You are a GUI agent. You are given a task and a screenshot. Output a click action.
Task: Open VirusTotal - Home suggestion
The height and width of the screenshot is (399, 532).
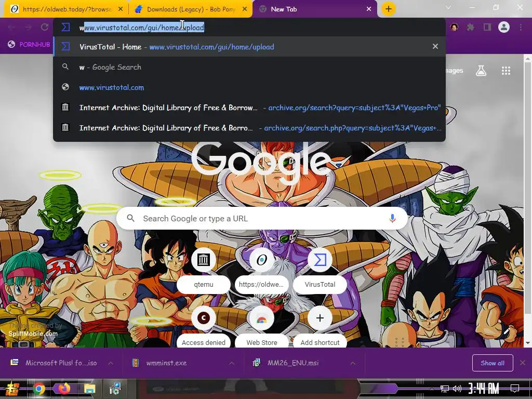point(249,47)
